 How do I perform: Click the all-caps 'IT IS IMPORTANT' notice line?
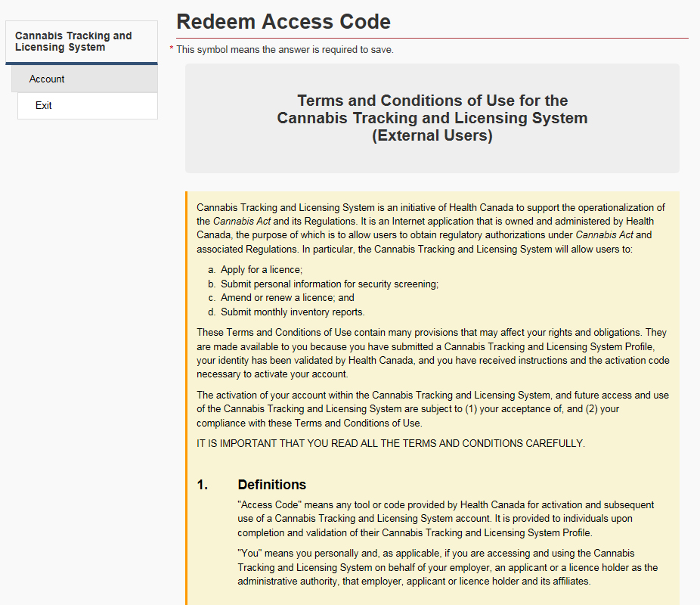click(391, 443)
